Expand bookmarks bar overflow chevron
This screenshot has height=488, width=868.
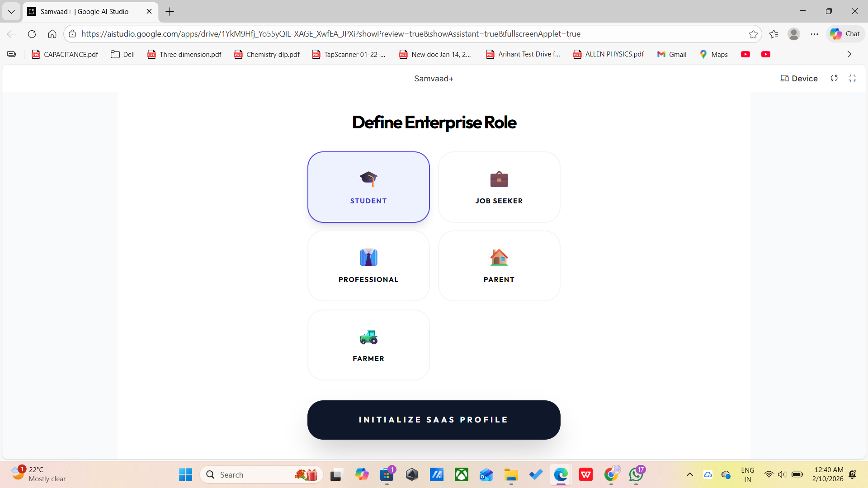coord(849,54)
